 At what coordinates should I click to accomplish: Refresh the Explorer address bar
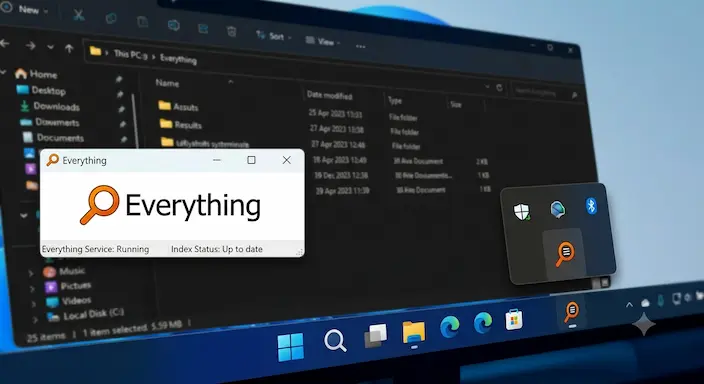[499, 88]
